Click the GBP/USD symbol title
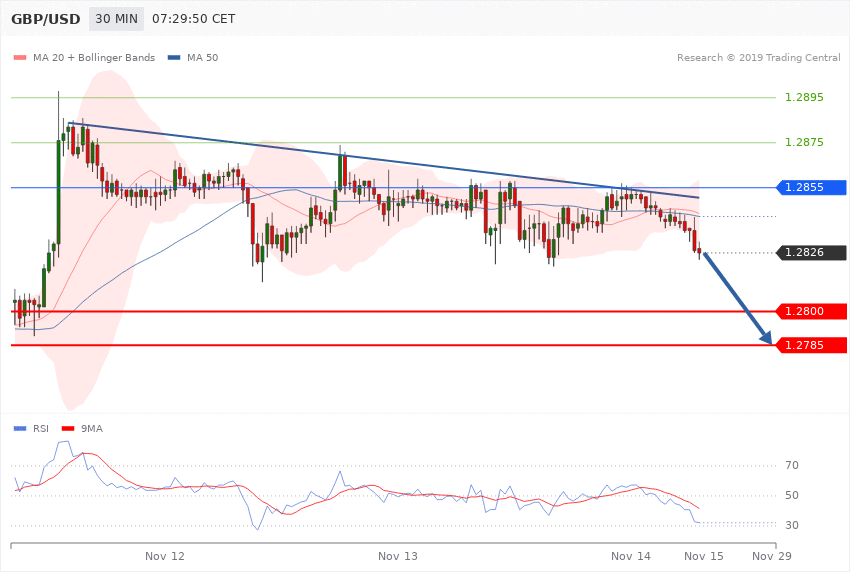The height and width of the screenshot is (576, 850). (46, 19)
